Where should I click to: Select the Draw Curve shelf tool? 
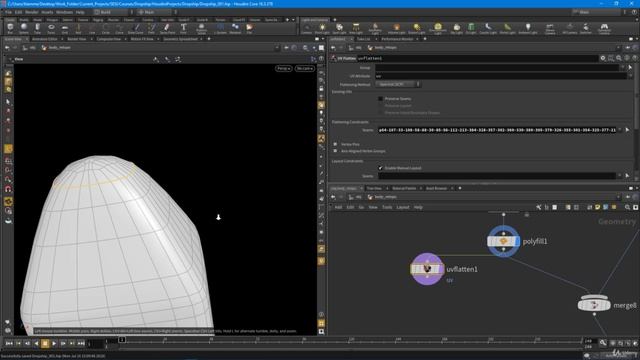click(136, 29)
